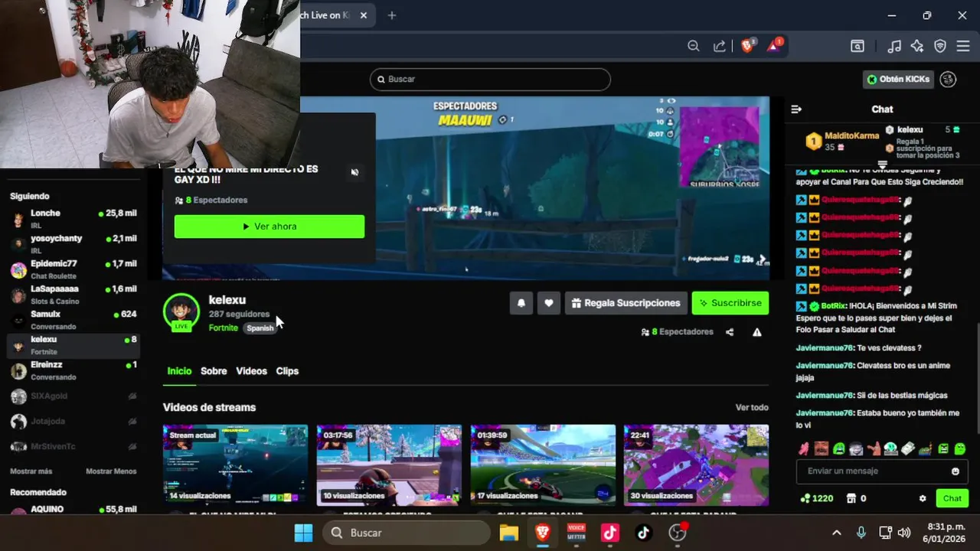The height and width of the screenshot is (551, 980).
Task: Click the chat panel vertical scrollbar
Action: point(977,379)
